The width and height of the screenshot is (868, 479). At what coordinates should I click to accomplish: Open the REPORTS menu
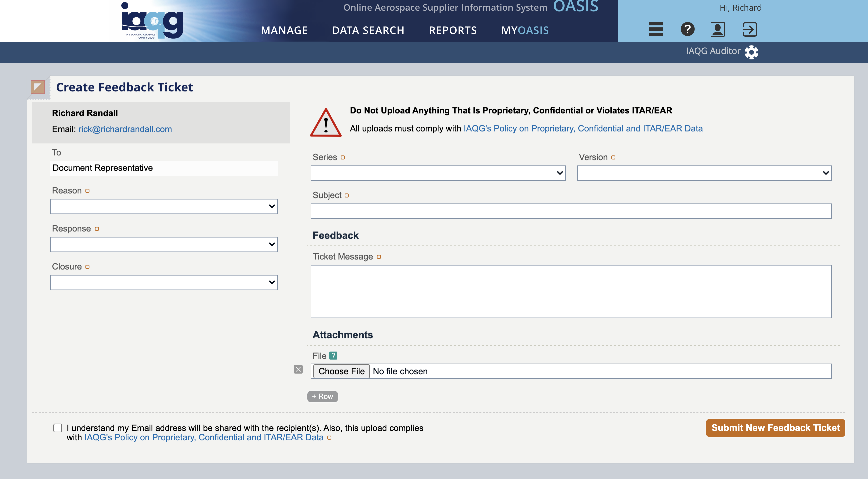453,30
